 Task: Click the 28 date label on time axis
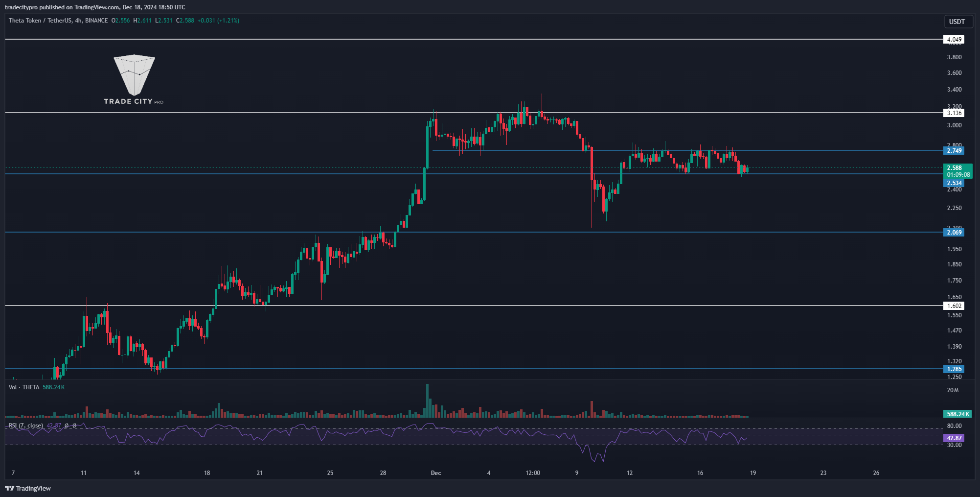pyautogui.click(x=383, y=473)
